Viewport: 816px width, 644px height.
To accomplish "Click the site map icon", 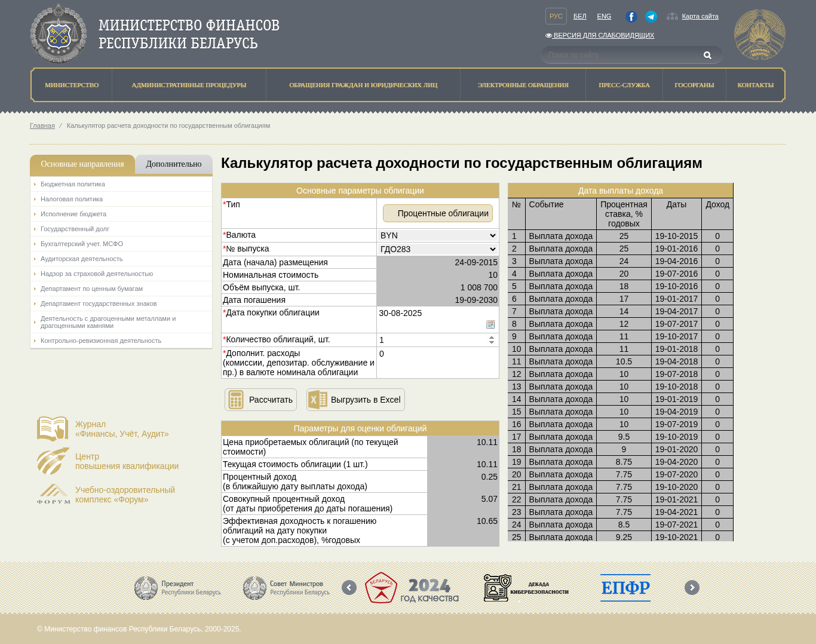I will (x=672, y=17).
